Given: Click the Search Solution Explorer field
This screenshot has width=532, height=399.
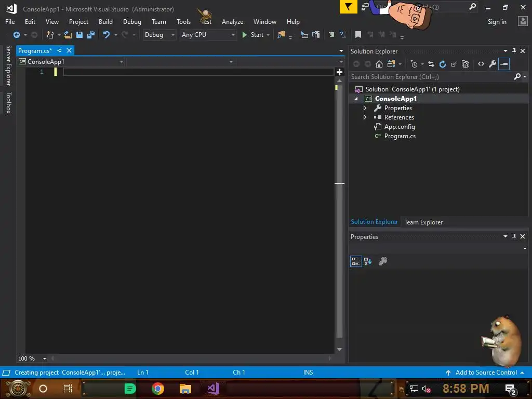Looking at the screenshot, I should 431,77.
